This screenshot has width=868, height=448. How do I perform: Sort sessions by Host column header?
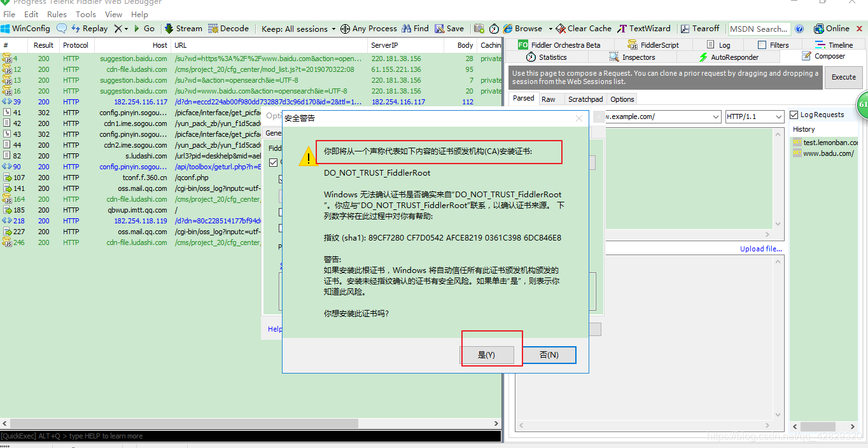click(132, 45)
